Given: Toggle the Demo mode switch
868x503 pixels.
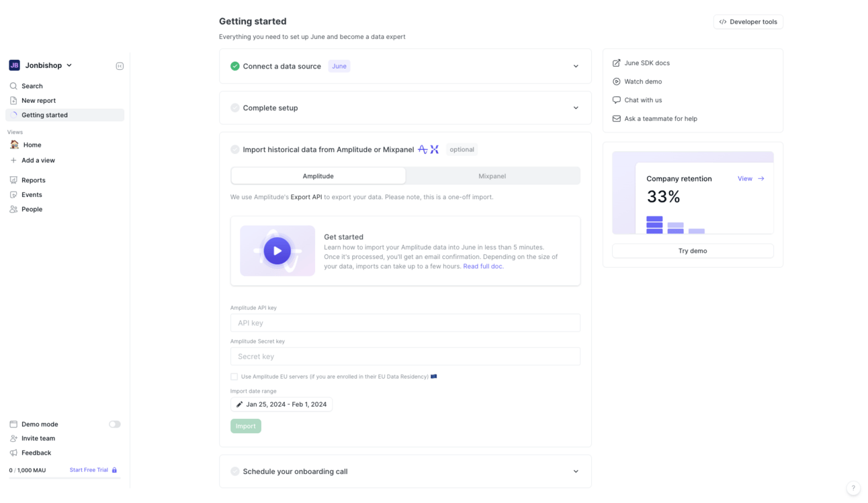Looking at the screenshot, I should [115, 424].
